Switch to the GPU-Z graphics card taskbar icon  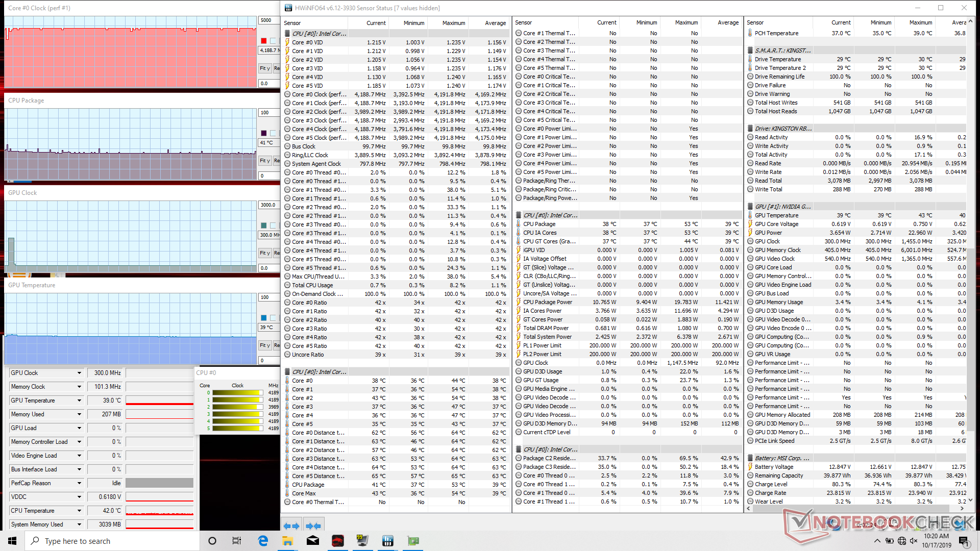pyautogui.click(x=412, y=541)
